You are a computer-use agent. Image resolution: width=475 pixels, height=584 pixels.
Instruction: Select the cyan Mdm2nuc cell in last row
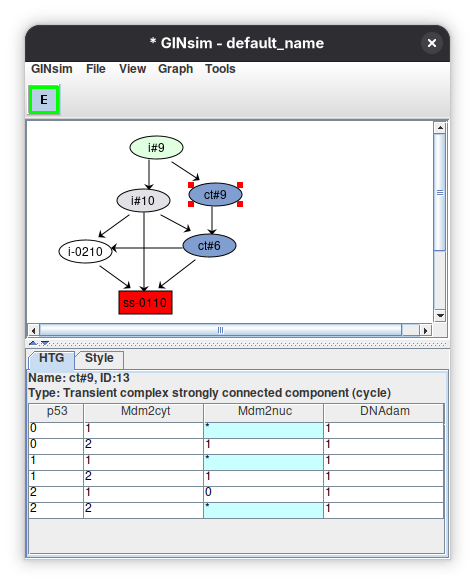click(263, 510)
